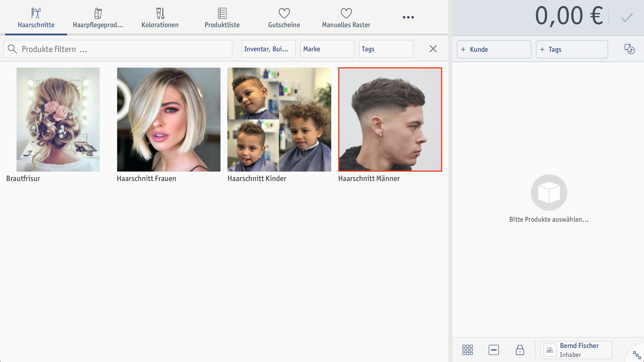Switch user via Bernd Fischer button
The width and height of the screenshot is (644, 362).
[576, 350]
